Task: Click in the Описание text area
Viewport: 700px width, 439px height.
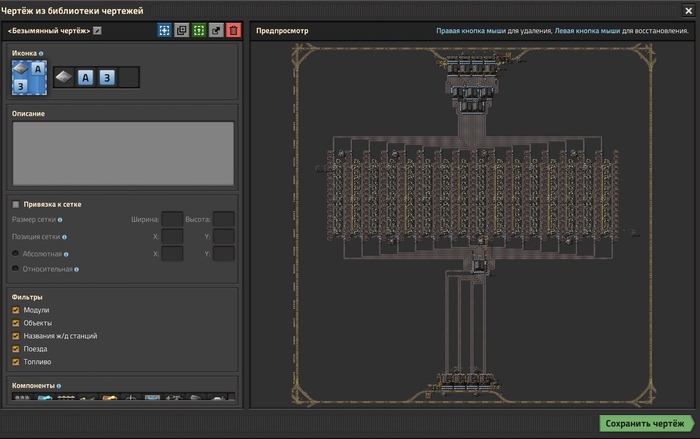Action: [x=123, y=153]
